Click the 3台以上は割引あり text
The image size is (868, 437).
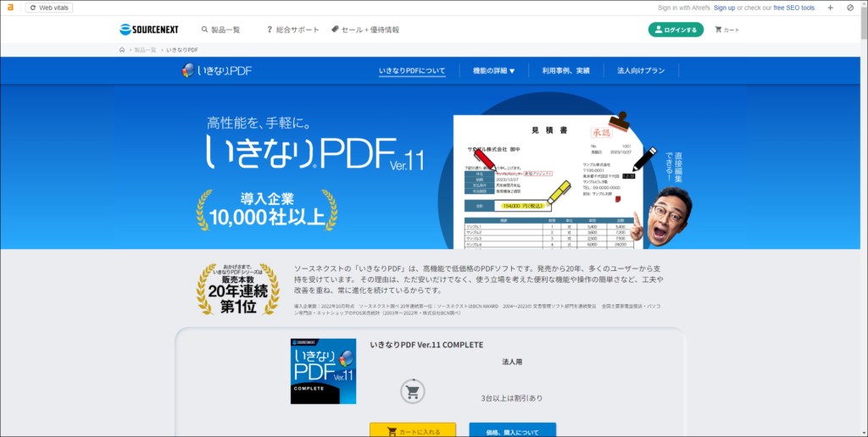click(x=512, y=398)
